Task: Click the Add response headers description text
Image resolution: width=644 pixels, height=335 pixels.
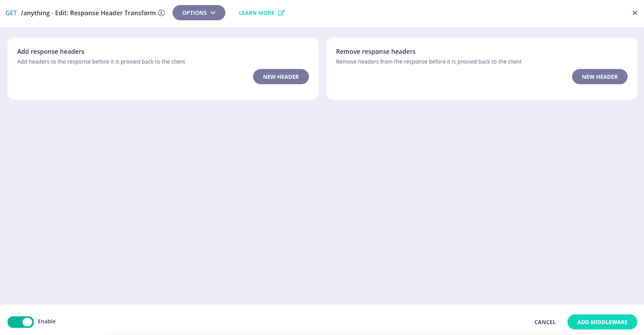Action: click(100, 61)
